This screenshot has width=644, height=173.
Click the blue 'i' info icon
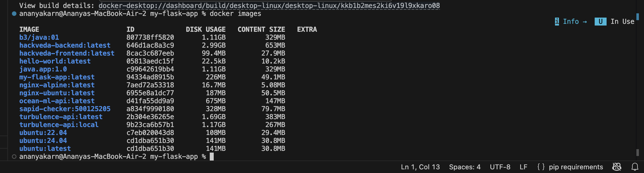(x=557, y=21)
